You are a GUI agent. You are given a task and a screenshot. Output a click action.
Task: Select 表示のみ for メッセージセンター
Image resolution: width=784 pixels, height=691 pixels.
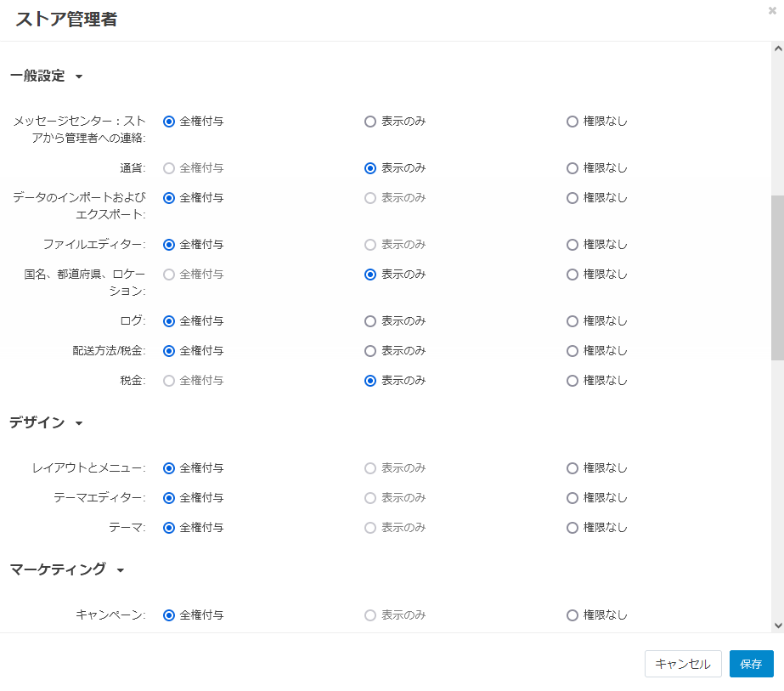[x=370, y=122]
